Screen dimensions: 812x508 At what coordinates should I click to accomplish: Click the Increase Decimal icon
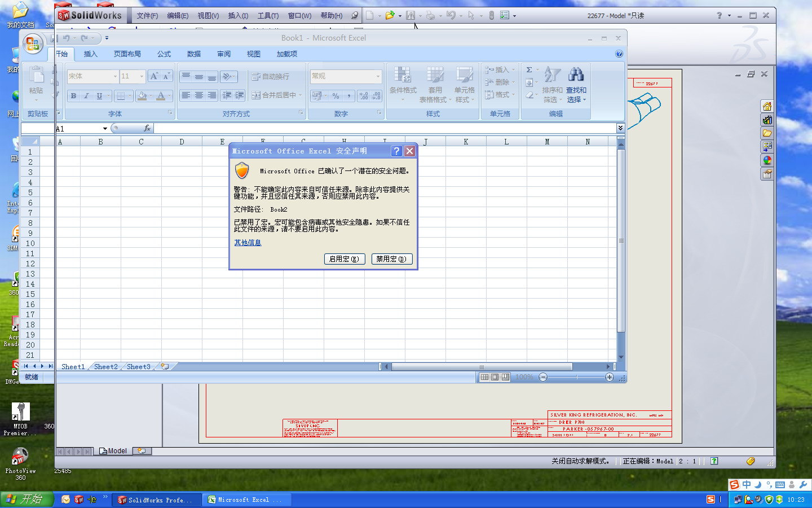(x=364, y=96)
